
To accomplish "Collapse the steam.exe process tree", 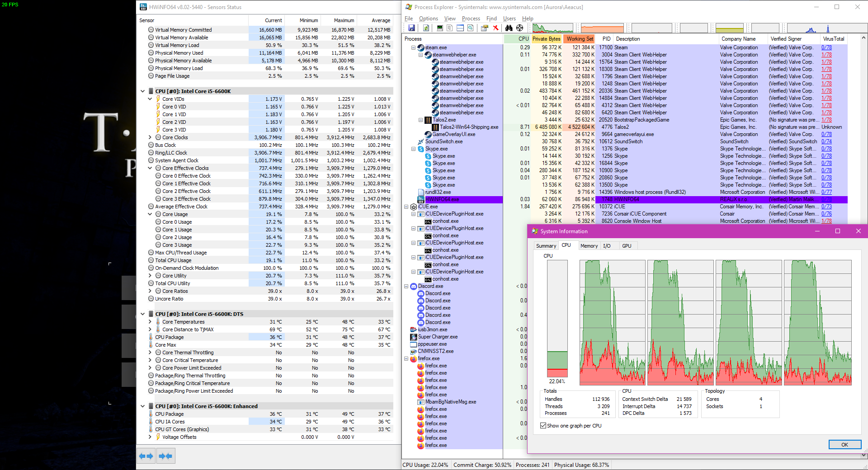I will (413, 47).
